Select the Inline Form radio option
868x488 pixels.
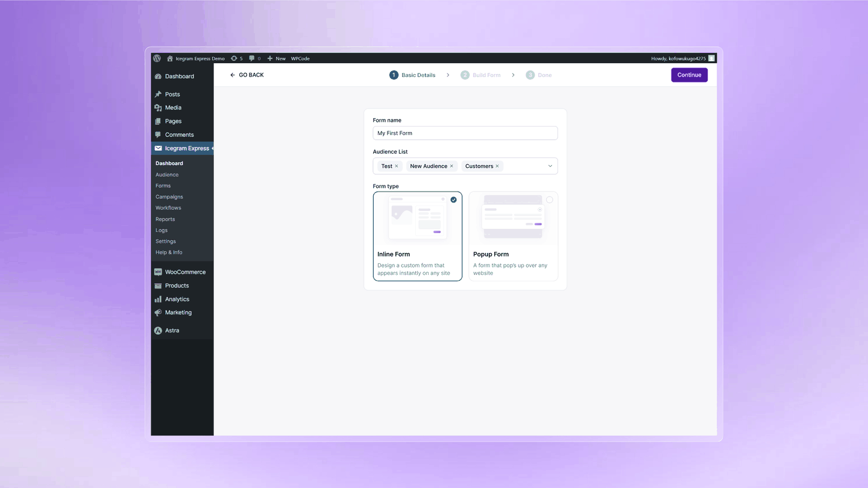pos(453,199)
